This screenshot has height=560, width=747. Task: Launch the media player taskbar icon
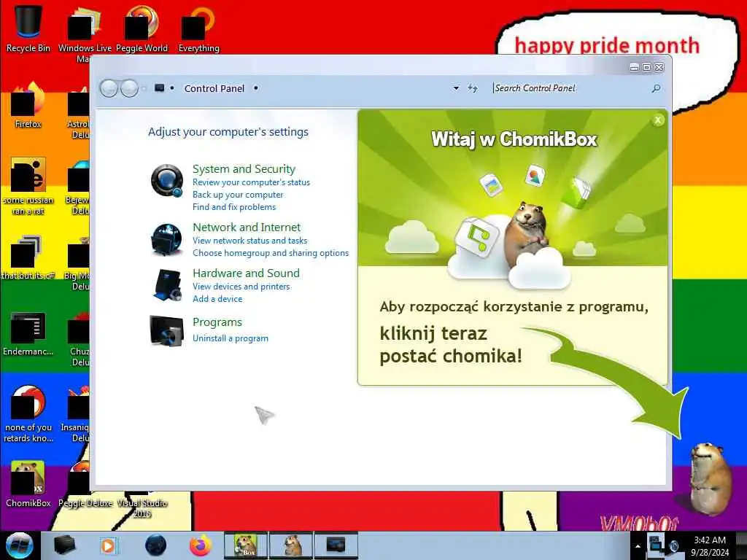click(108, 545)
